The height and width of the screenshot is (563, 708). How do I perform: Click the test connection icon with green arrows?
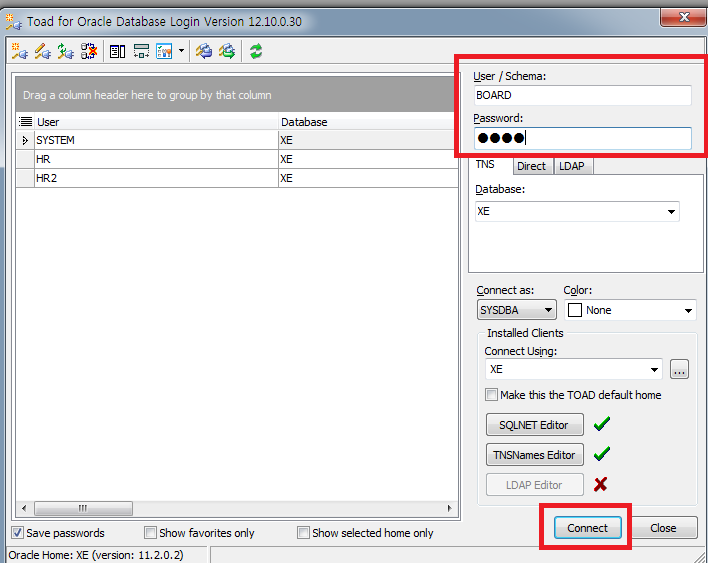[x=66, y=51]
